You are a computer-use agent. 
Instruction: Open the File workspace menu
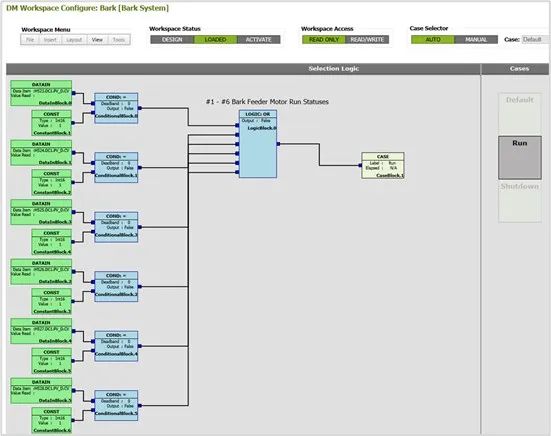pos(30,40)
